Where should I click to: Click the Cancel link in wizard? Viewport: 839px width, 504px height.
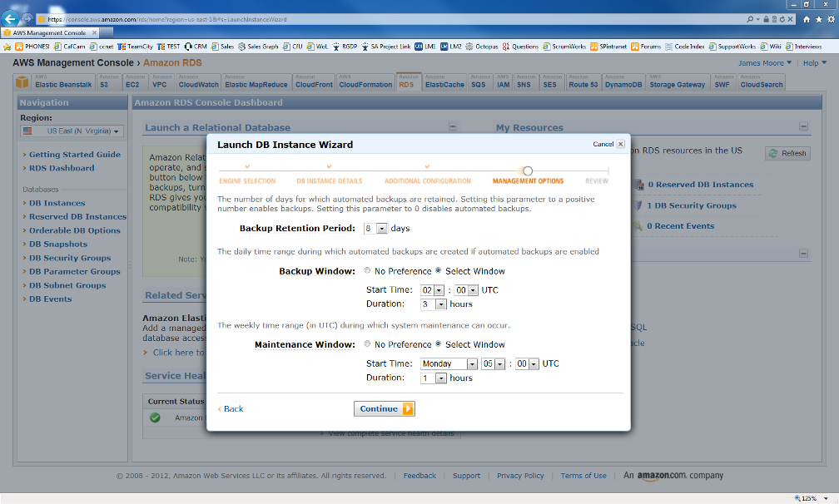(x=603, y=144)
